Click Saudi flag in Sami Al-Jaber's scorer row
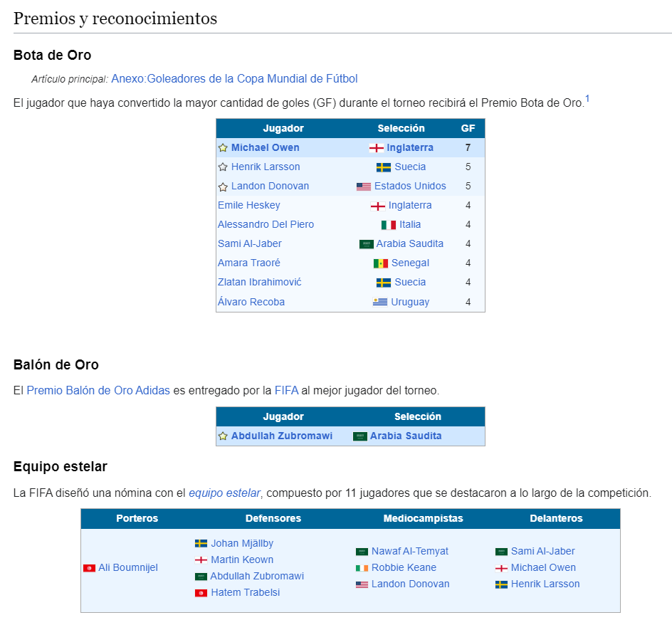 [x=367, y=244]
